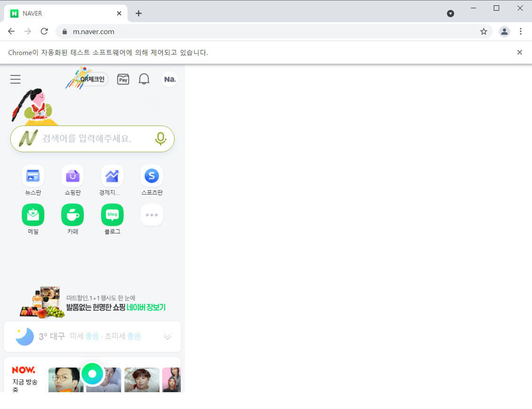This screenshot has height=409, width=532.
Task: Show more shortcuts with three-dots button
Action: point(152,215)
